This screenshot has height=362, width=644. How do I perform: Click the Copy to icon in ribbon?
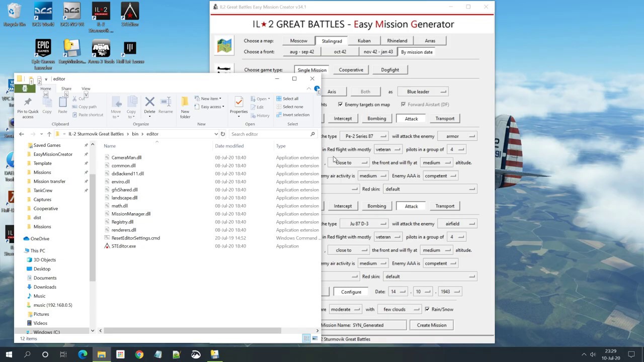pos(131,108)
